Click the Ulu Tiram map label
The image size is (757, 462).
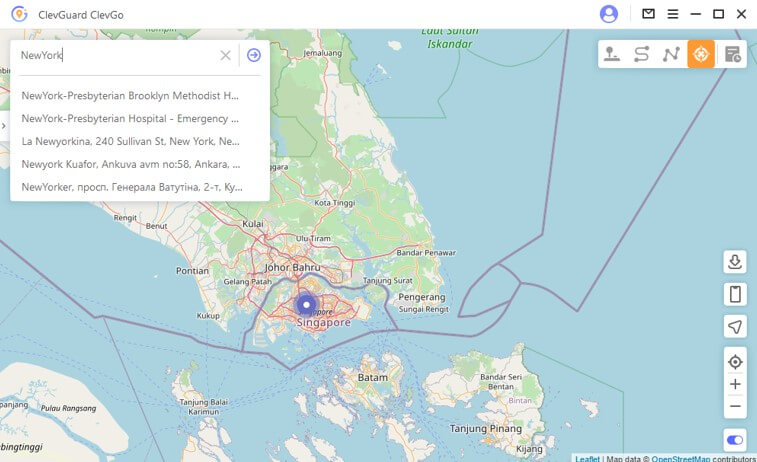[313, 238]
